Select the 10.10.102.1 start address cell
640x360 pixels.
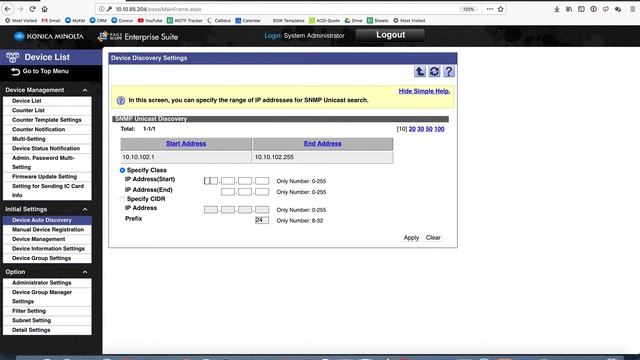click(x=186, y=157)
